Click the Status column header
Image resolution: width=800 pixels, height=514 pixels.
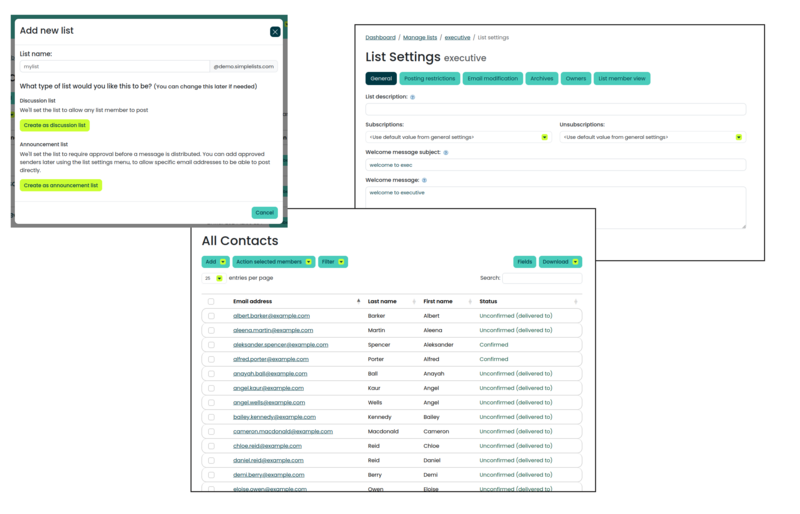tap(488, 302)
